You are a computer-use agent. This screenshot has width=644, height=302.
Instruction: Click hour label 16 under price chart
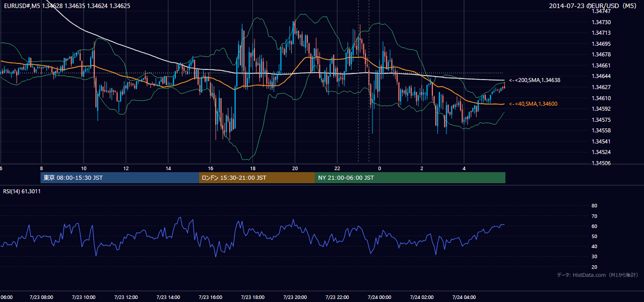point(211,168)
